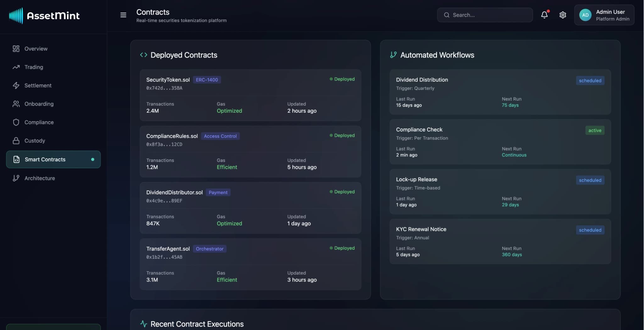Open the Compliance shield icon
This screenshot has height=330, width=644.
16,122
